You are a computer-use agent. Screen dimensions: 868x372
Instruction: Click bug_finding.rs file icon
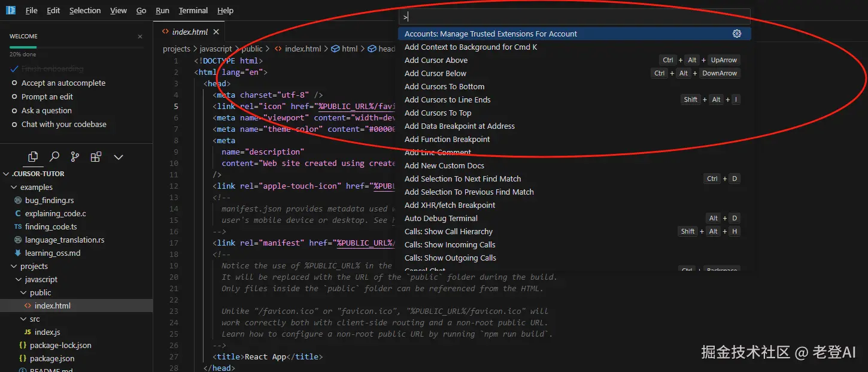coord(18,200)
